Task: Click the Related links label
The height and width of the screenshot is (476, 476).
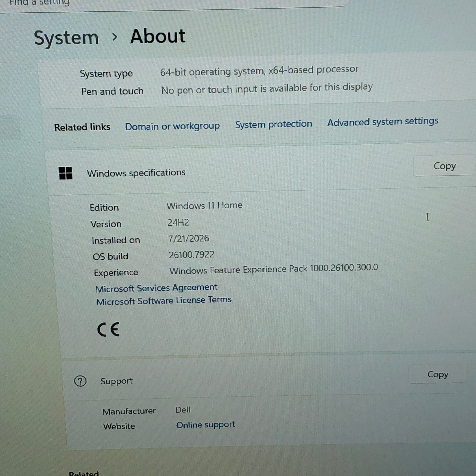Action: [82, 127]
